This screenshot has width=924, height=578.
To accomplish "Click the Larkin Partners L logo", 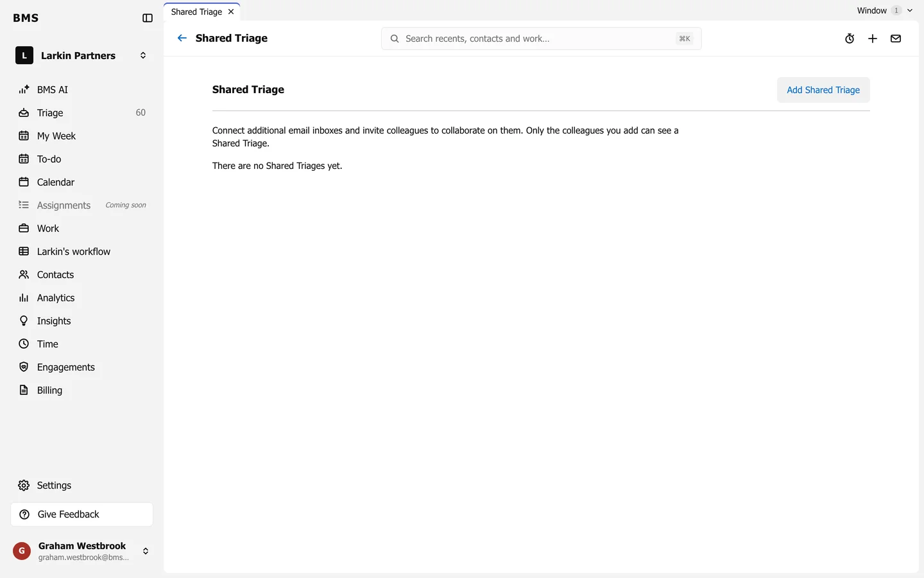I will tap(24, 56).
